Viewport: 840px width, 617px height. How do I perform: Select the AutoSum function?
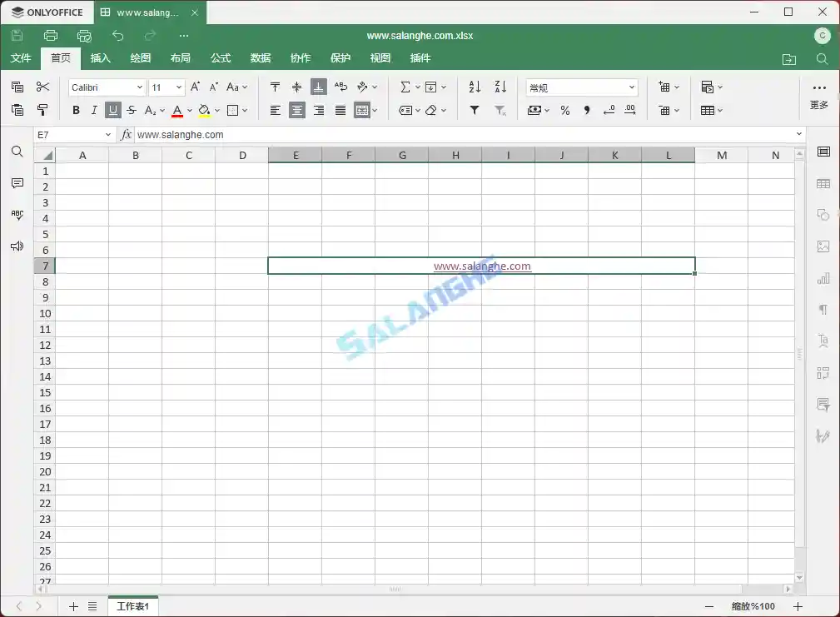pyautogui.click(x=405, y=87)
